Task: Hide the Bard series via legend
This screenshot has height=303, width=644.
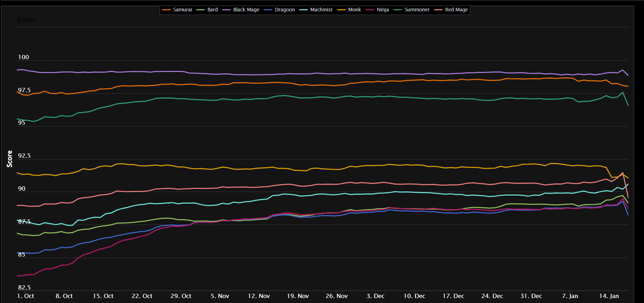Action: pos(207,10)
